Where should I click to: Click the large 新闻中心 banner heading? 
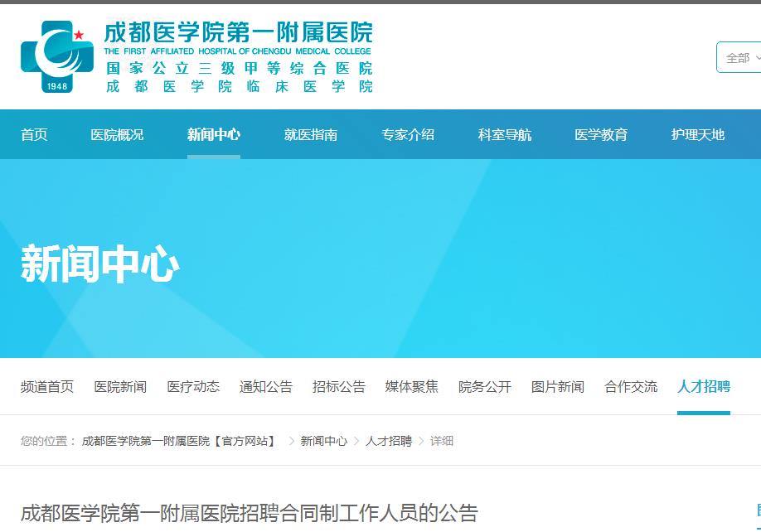click(x=100, y=264)
